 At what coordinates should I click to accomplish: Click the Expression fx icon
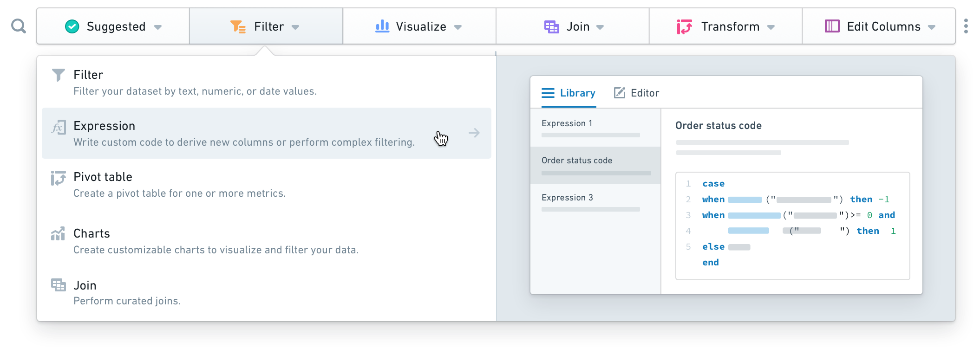59,127
